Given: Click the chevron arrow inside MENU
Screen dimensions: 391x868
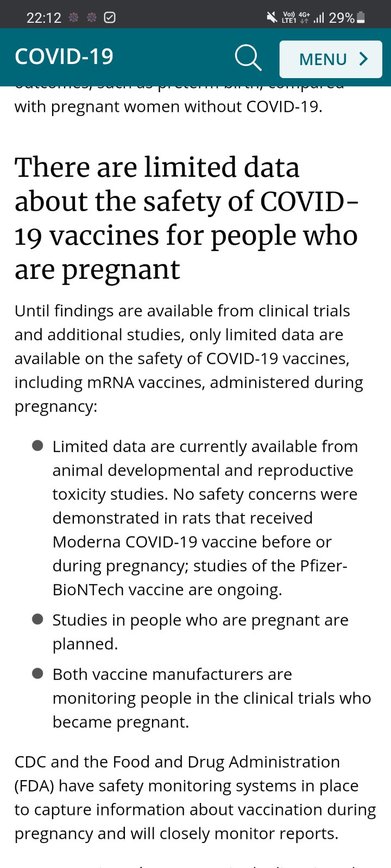Looking at the screenshot, I should click(x=364, y=59).
